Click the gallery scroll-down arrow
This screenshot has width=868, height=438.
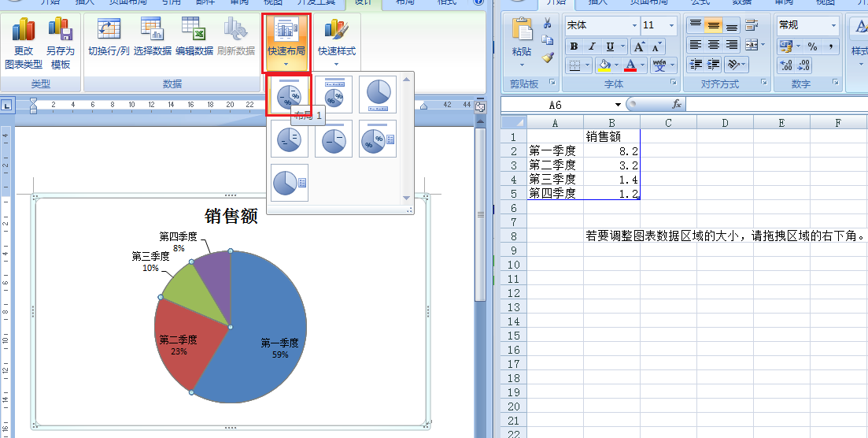[x=406, y=198]
